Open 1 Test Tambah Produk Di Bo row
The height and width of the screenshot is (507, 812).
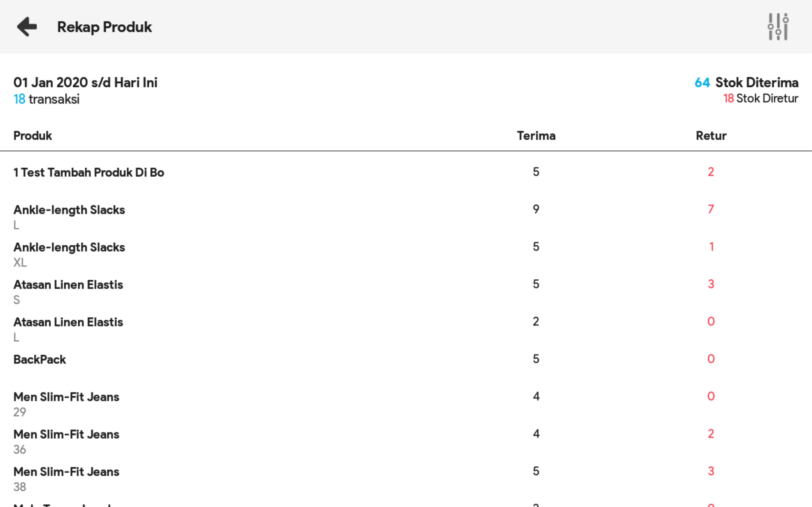tap(89, 172)
